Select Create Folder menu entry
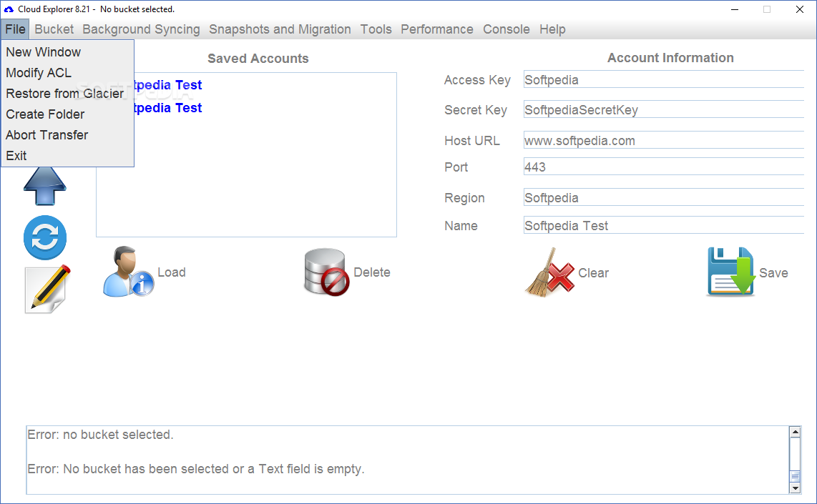 coord(67,114)
